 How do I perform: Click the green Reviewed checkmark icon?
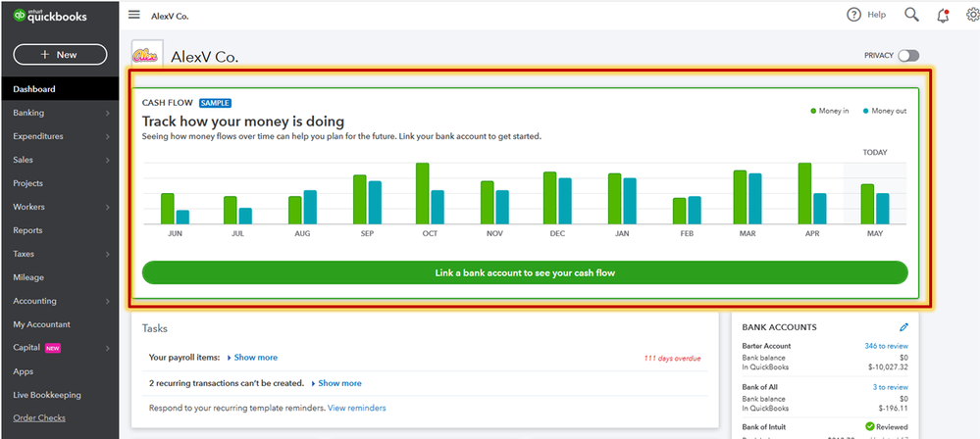coord(869,426)
